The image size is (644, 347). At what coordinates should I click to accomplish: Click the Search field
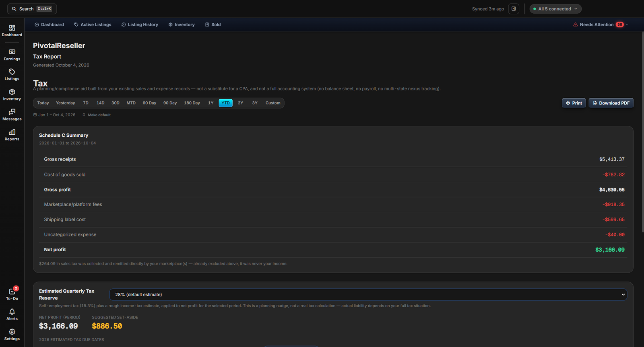coord(32,9)
